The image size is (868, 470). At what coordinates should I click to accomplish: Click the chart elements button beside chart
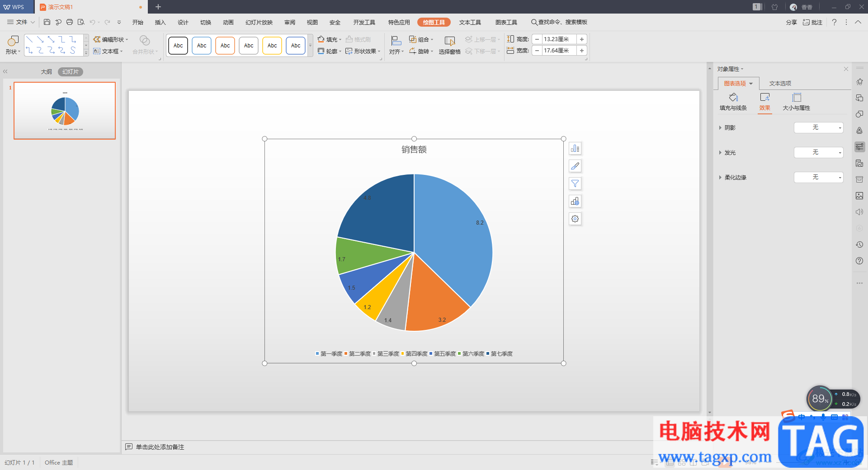click(x=575, y=149)
